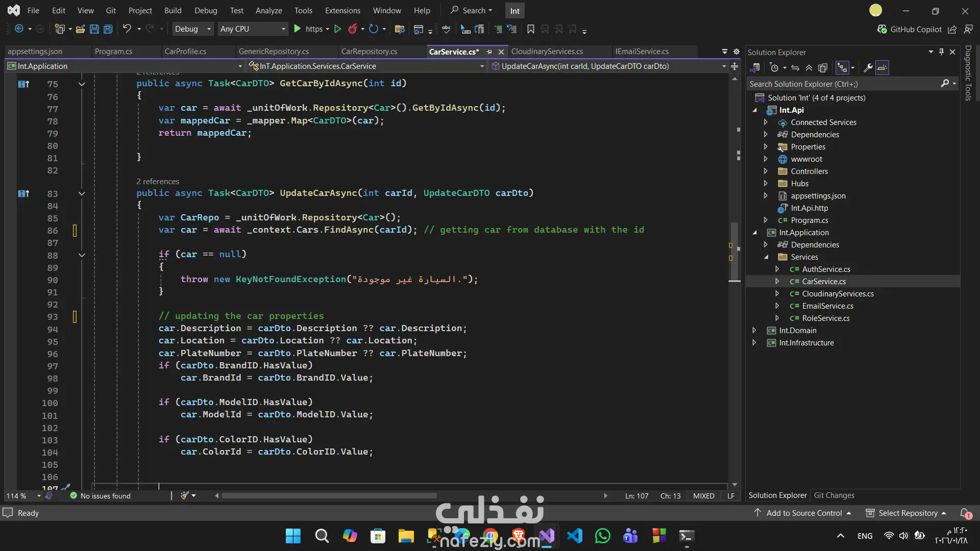Open the Debug configuration dropdown
Screen dimensions: 980x551
[x=192, y=29]
